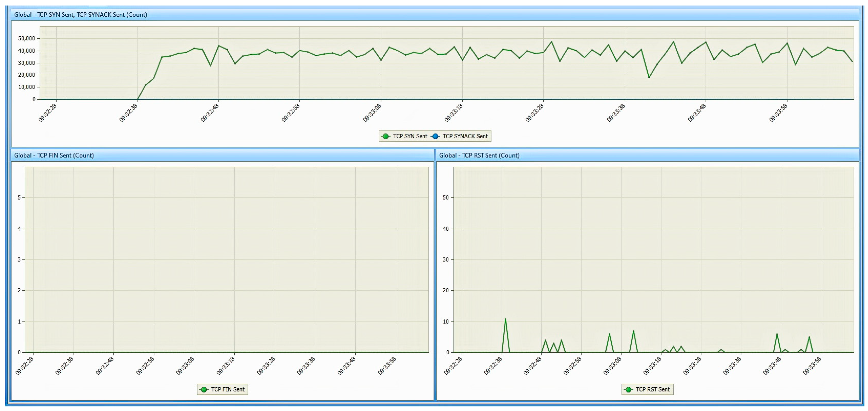Viewport: 868px width, 411px height.
Task: Click the green TCP RST Sent legend marker
Action: (x=628, y=389)
